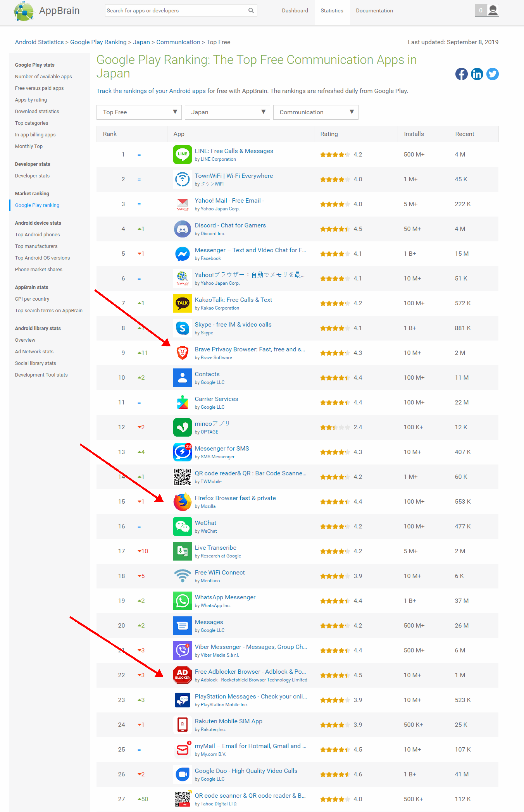Screen dimensions: 524x812
Task: Click the Japan breadcrumb link
Action: pos(141,42)
